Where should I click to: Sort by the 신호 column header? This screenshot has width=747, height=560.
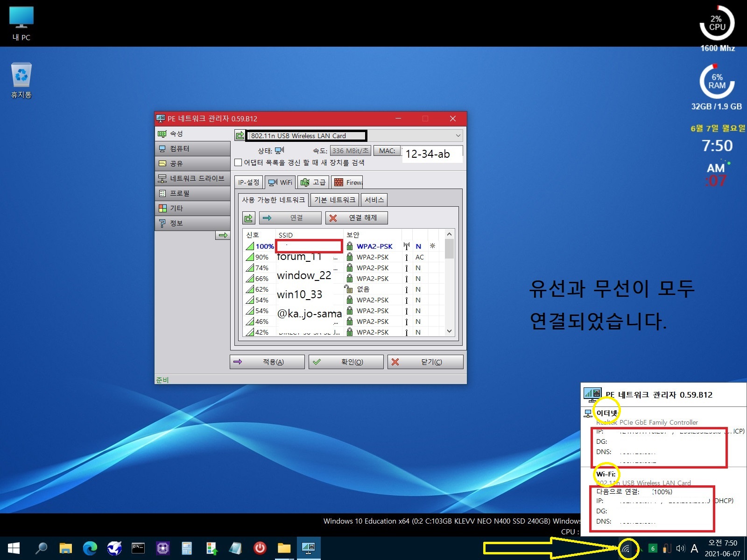pyautogui.click(x=259, y=235)
